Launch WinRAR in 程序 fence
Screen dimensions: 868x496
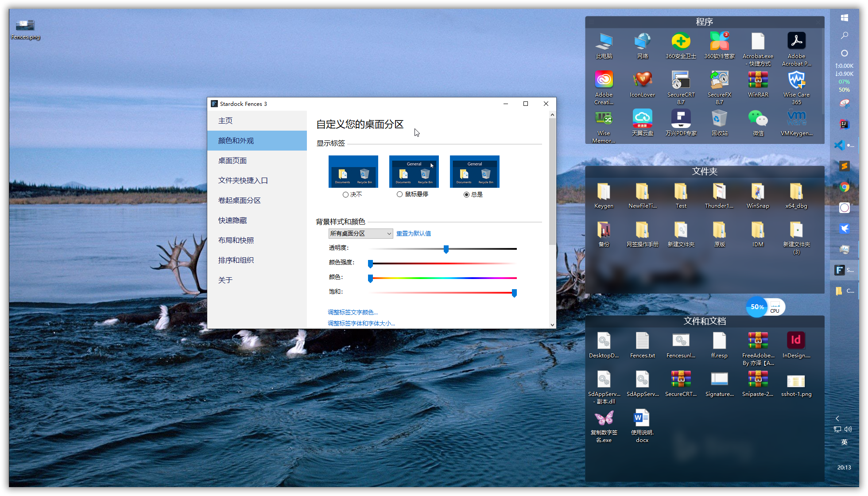tap(758, 84)
